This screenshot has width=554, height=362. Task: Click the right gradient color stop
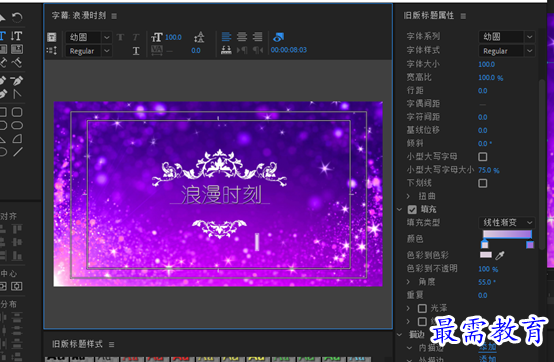530,244
